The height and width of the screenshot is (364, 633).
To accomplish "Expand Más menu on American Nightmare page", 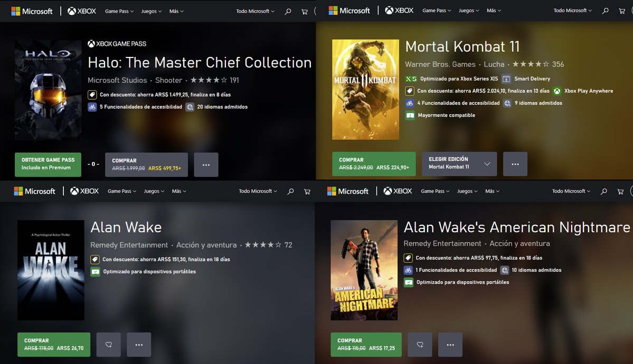I will (x=493, y=191).
